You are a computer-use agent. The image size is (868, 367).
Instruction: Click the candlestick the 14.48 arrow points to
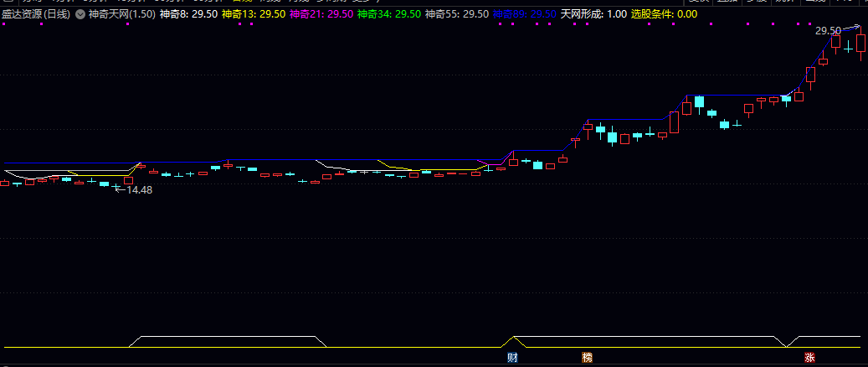click(x=116, y=186)
